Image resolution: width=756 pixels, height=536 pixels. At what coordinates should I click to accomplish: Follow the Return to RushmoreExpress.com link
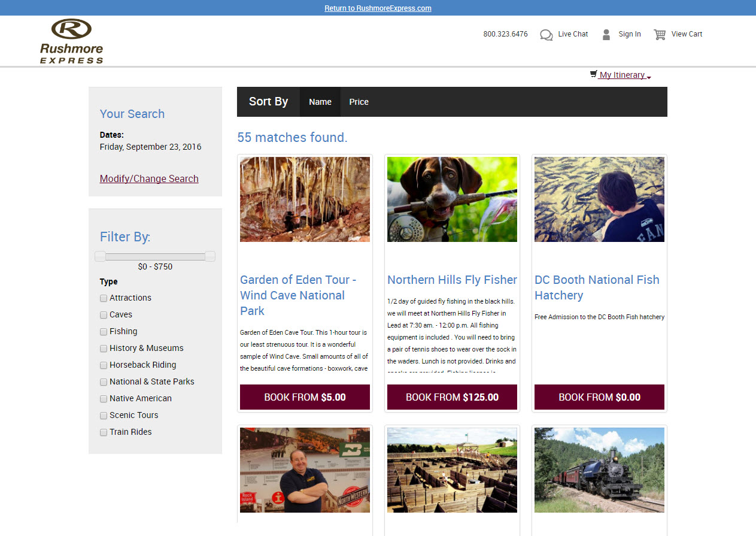pos(378,8)
